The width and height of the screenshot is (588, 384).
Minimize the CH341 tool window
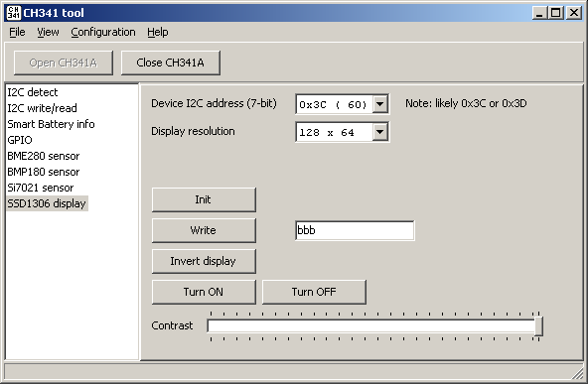[x=539, y=13]
